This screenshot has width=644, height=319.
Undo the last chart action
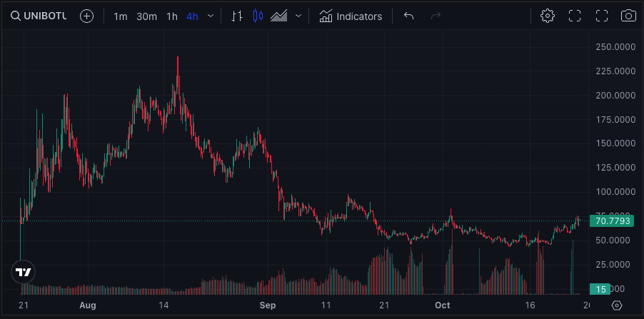coord(408,16)
